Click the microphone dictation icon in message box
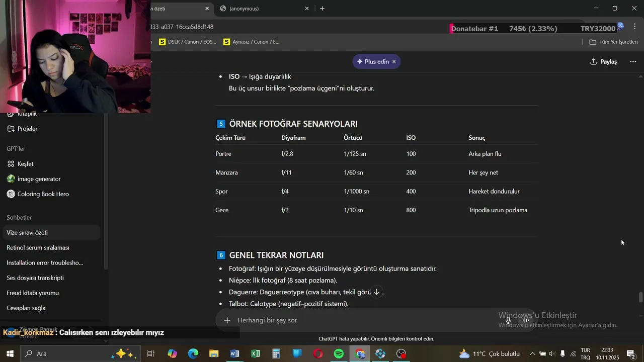Image resolution: width=644 pixels, height=362 pixels. 508,320
